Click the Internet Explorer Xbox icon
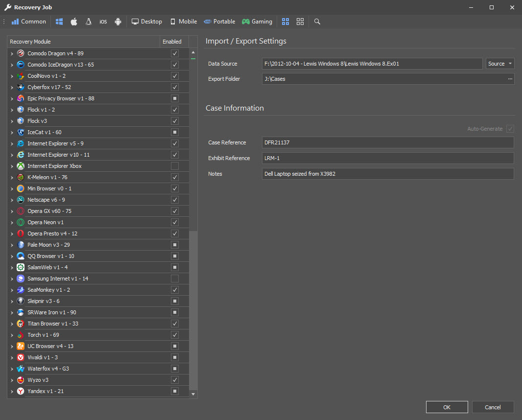 point(21,166)
